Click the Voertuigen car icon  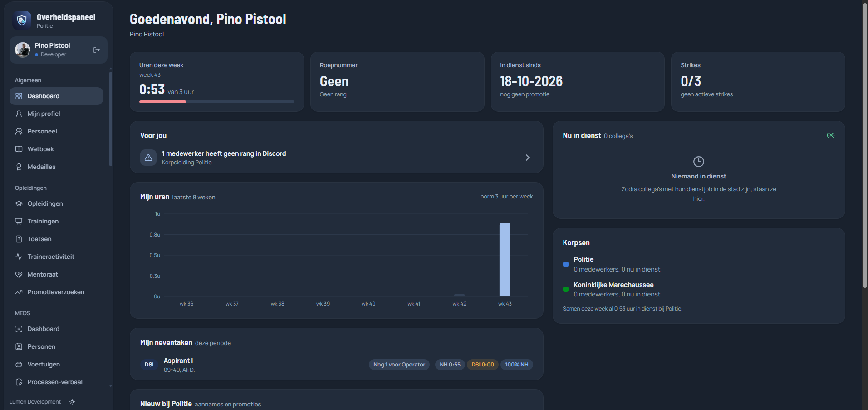point(19,364)
